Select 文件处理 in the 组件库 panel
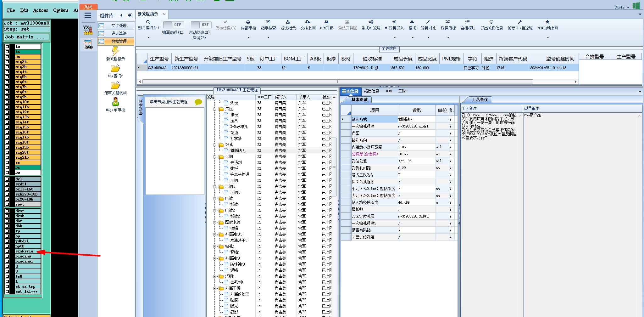 (116, 25)
